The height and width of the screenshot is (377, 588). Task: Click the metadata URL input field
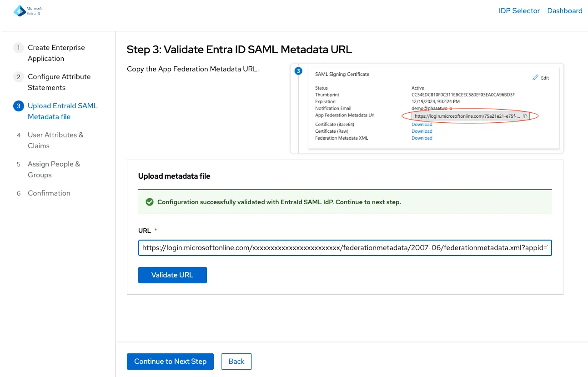pos(345,248)
